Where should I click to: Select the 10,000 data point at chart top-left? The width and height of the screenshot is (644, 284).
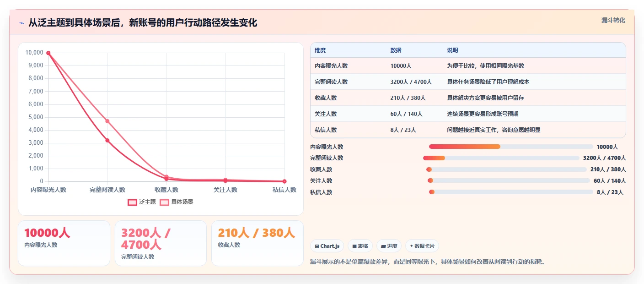48,53
